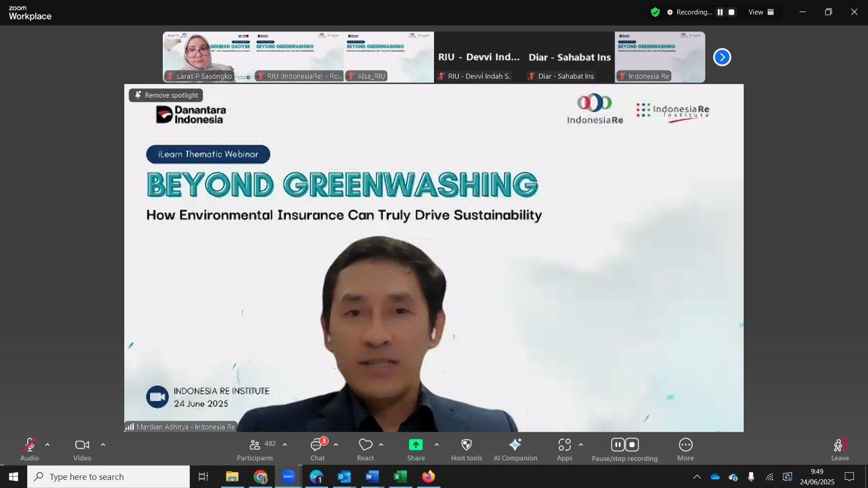This screenshot has width=868, height=488.
Task: Pause recording from top indicator
Action: coord(720,12)
